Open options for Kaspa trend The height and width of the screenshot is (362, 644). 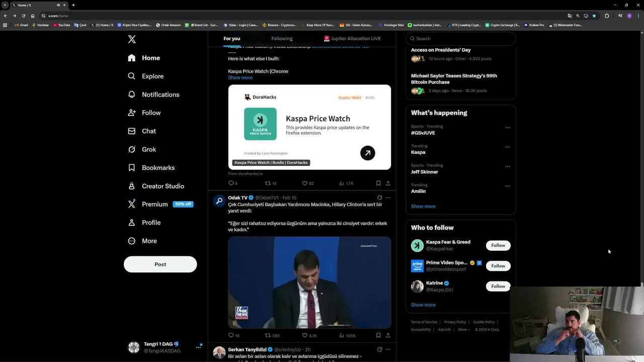point(507,147)
